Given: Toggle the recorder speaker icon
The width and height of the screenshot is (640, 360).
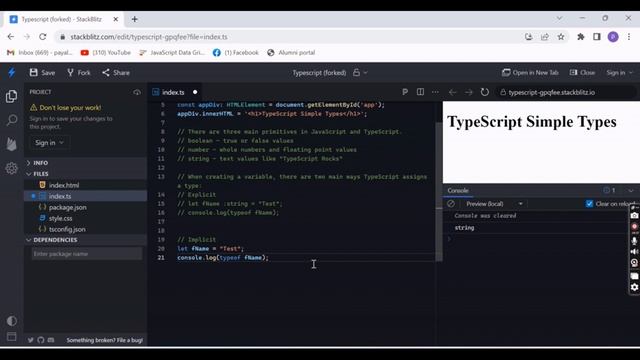Looking at the screenshot, I should click(x=634, y=251).
